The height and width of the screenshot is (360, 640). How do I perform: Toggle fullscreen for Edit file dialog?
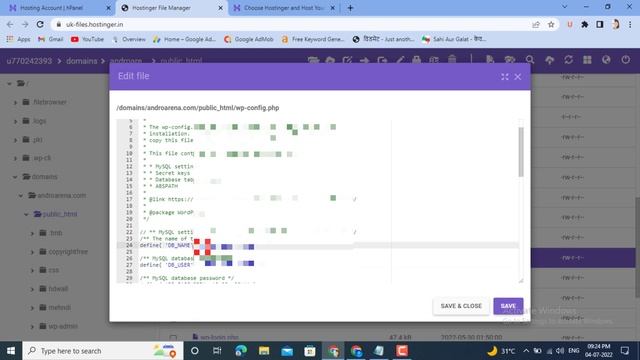coord(505,77)
